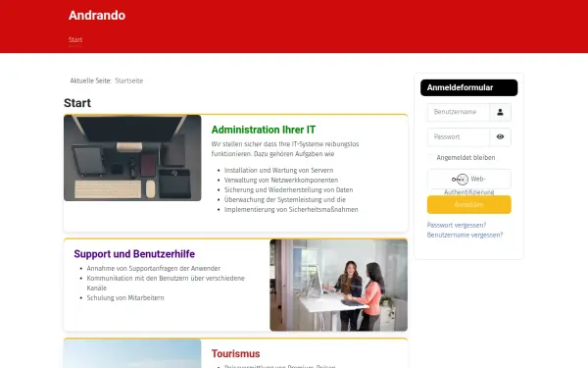Click the Start page heading
This screenshot has width=588, height=368.
77,103
